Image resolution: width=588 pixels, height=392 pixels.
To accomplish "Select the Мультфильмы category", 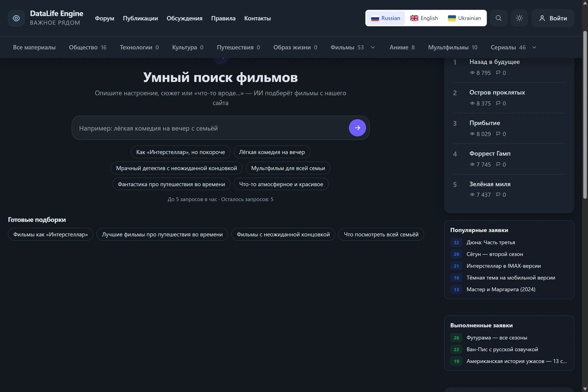I will pyautogui.click(x=452, y=47).
